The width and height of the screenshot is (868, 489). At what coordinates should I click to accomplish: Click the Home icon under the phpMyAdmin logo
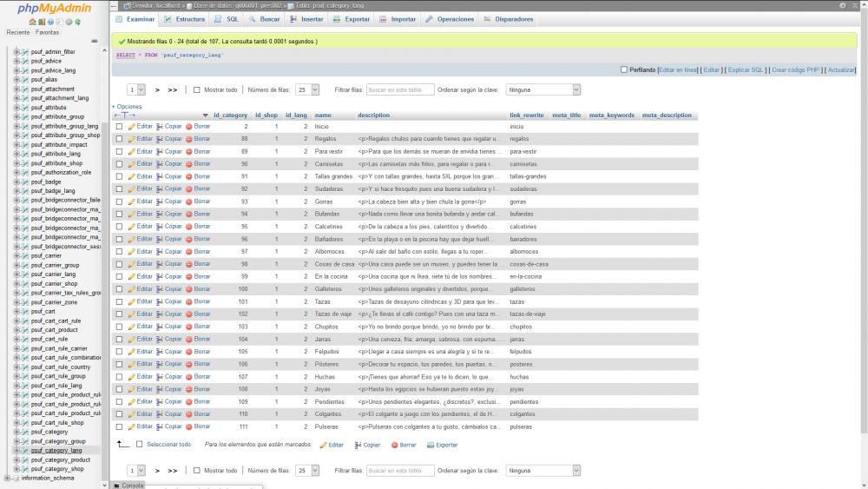click(33, 23)
